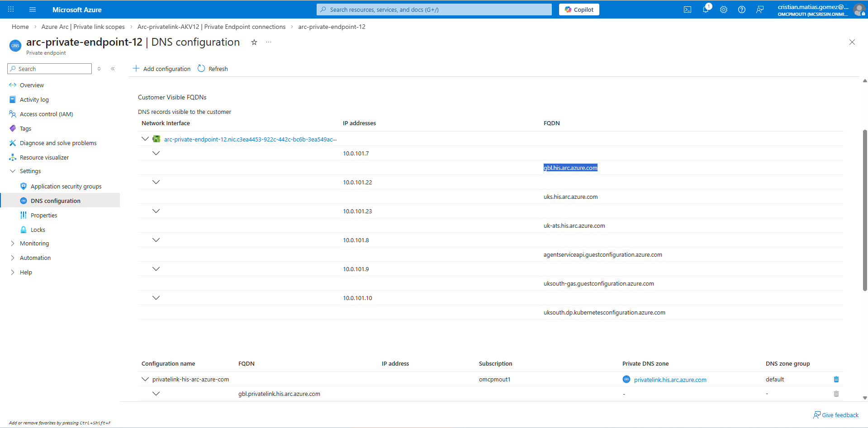
Task: Star arc-private-endpoint-12 as a favorite
Action: pos(254,42)
